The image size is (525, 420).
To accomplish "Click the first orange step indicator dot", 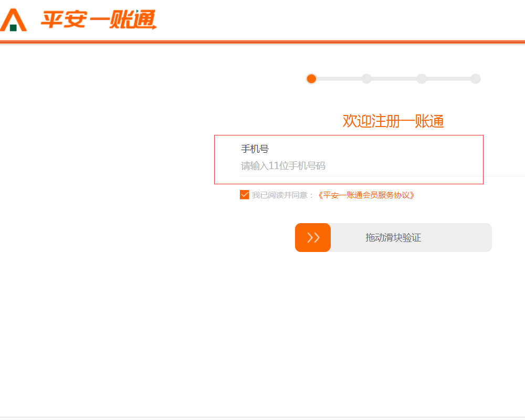I will coord(311,79).
